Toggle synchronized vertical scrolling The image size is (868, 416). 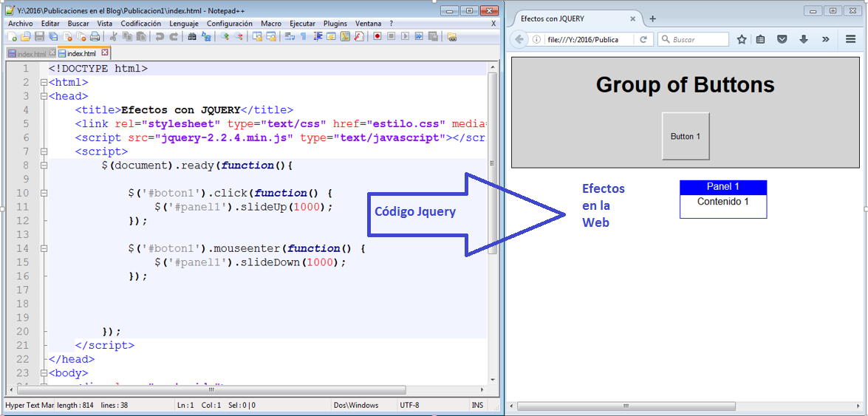[x=257, y=37]
